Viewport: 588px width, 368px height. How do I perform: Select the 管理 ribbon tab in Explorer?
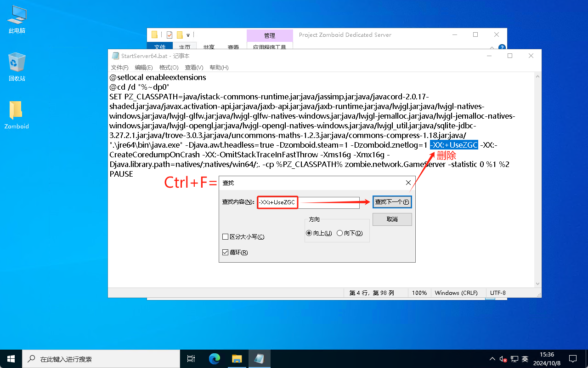[x=270, y=35]
